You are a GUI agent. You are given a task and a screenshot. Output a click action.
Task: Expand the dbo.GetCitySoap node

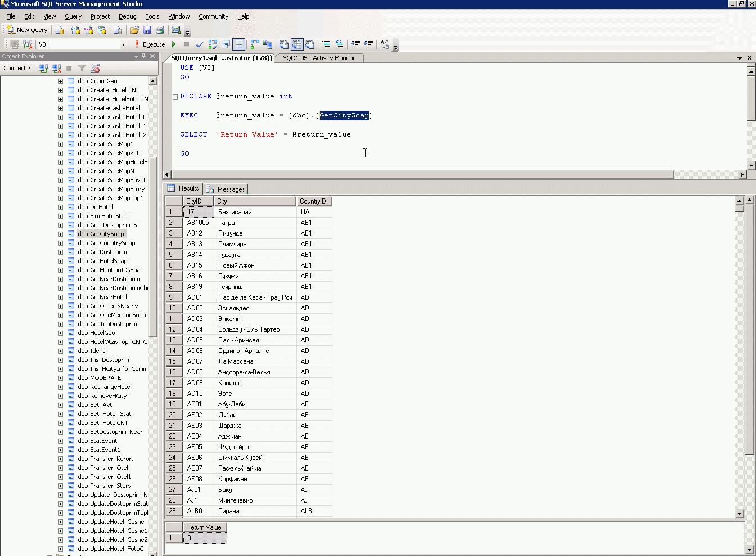point(60,234)
